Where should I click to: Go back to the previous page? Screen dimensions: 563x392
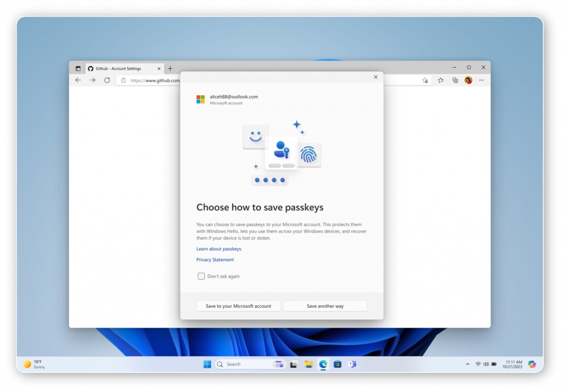point(78,80)
